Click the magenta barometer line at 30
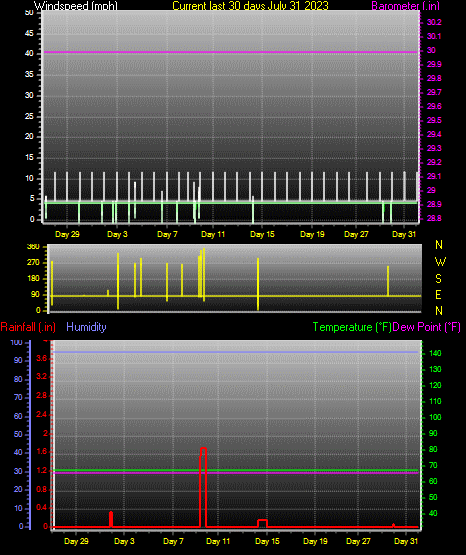The image size is (466, 555). coord(231,53)
